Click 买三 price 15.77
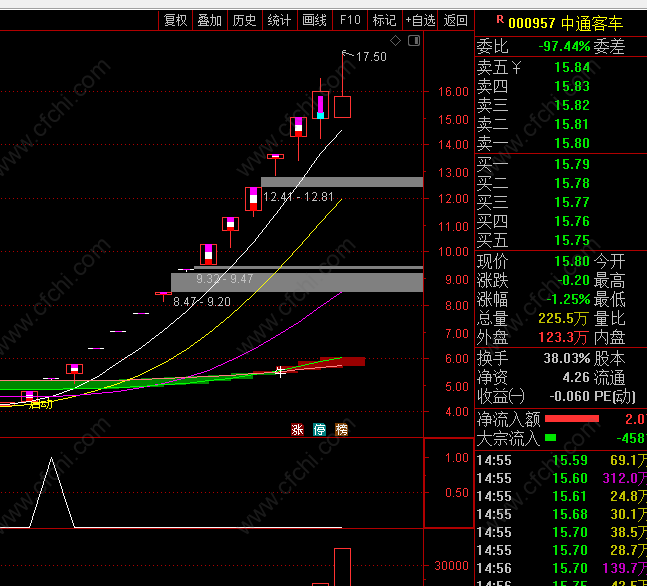Image resolution: width=647 pixels, height=586 pixels. (572, 202)
